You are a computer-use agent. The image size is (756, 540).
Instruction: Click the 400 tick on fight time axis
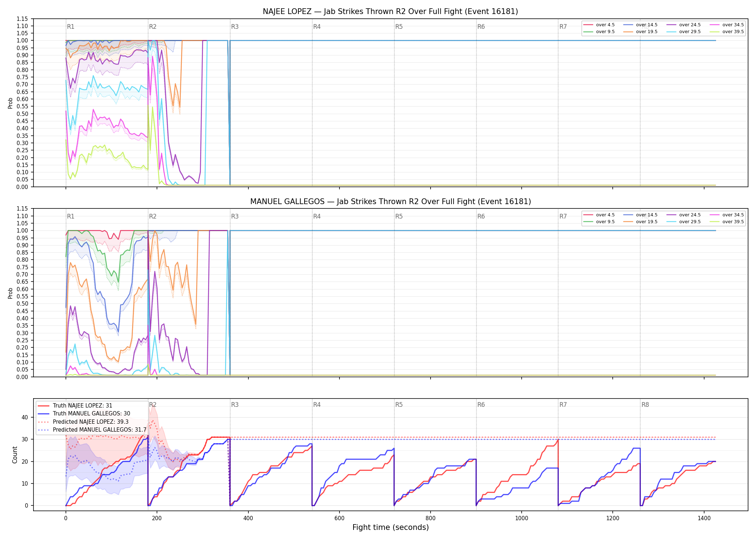click(248, 518)
